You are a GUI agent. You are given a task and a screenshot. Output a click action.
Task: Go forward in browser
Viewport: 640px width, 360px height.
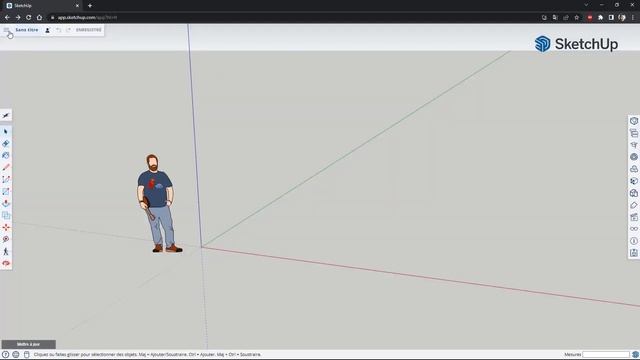click(x=18, y=18)
